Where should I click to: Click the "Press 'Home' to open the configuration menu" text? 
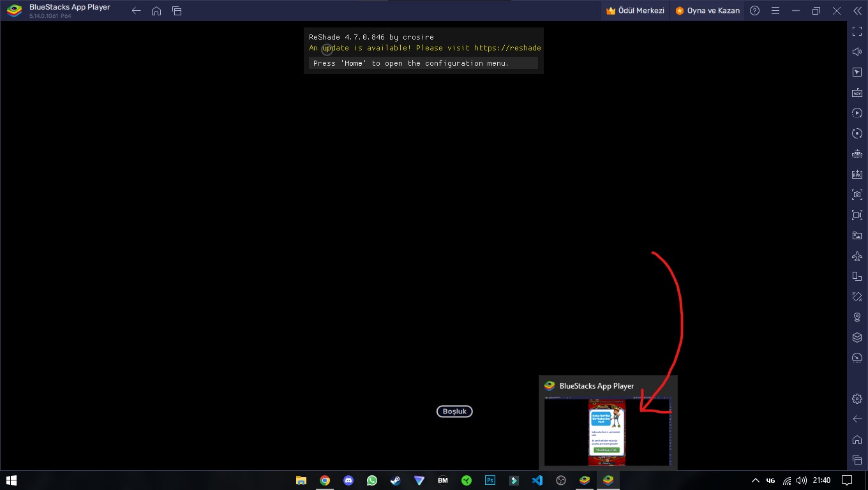tap(411, 63)
